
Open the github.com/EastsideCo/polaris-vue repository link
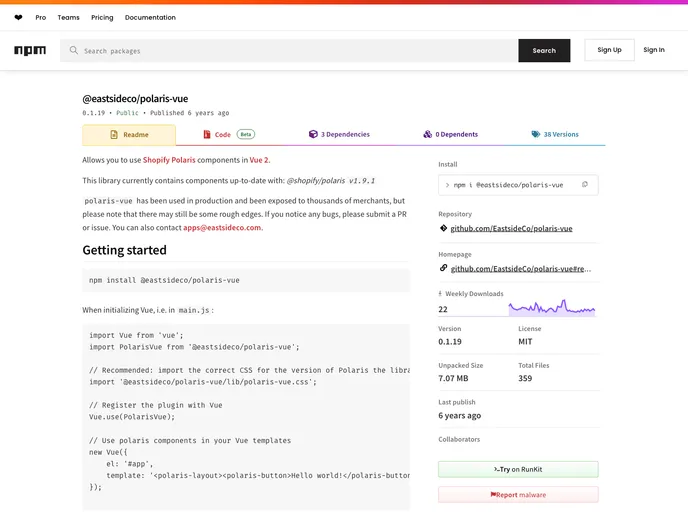pyautogui.click(x=511, y=229)
